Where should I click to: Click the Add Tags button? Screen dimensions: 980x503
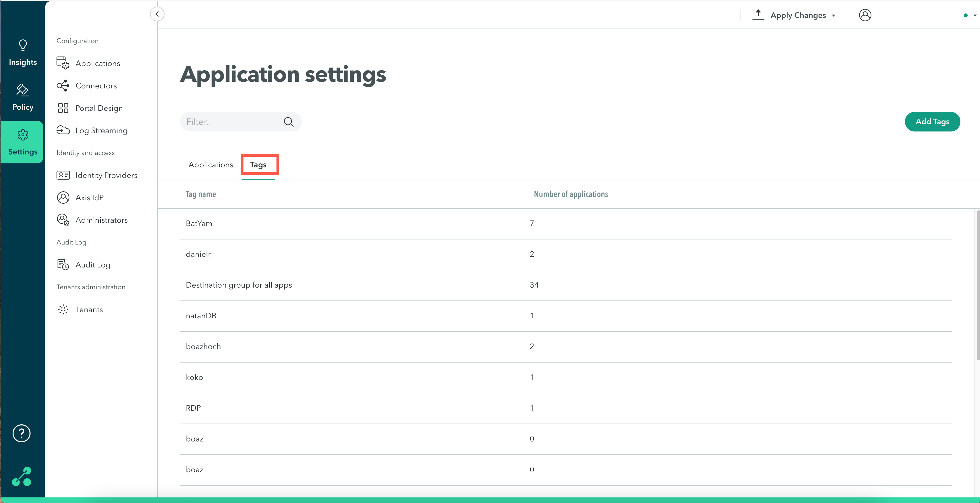tap(932, 122)
